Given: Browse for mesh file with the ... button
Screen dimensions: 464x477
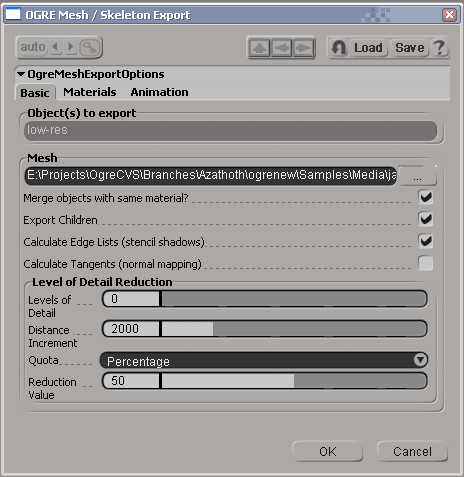Looking at the screenshot, I should [417, 176].
